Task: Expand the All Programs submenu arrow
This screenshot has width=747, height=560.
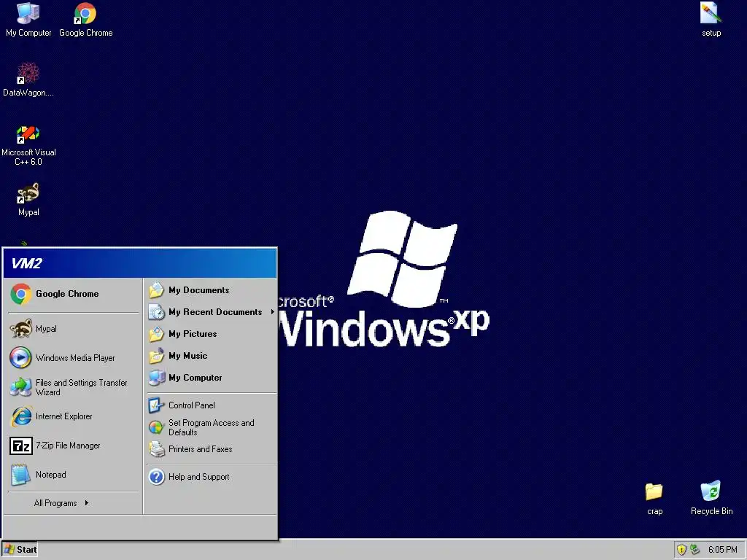Action: [x=87, y=503]
